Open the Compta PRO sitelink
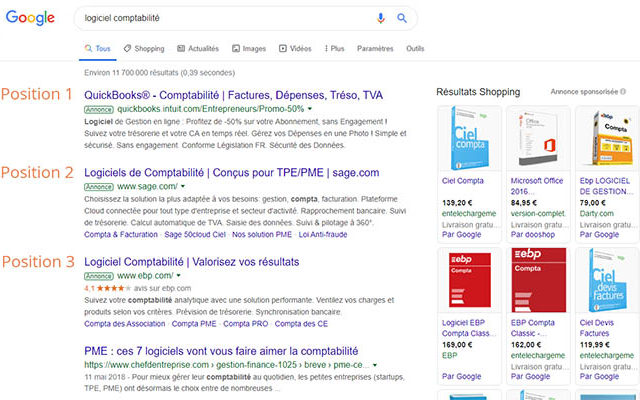640x400 pixels. pos(245,324)
